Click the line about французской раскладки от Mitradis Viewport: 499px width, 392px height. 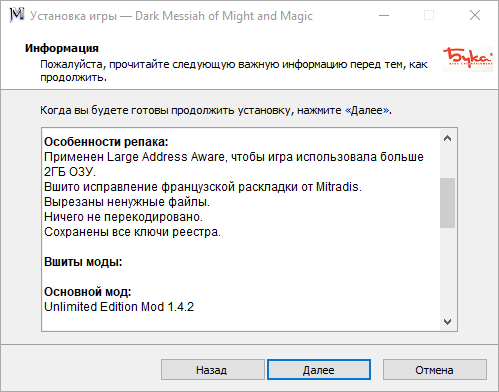(203, 187)
